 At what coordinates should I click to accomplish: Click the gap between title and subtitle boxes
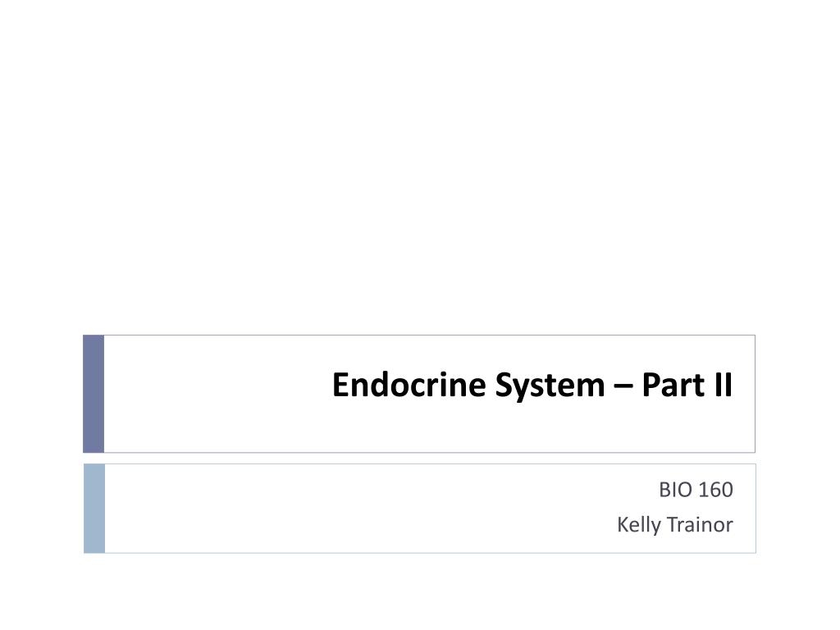[419, 459]
